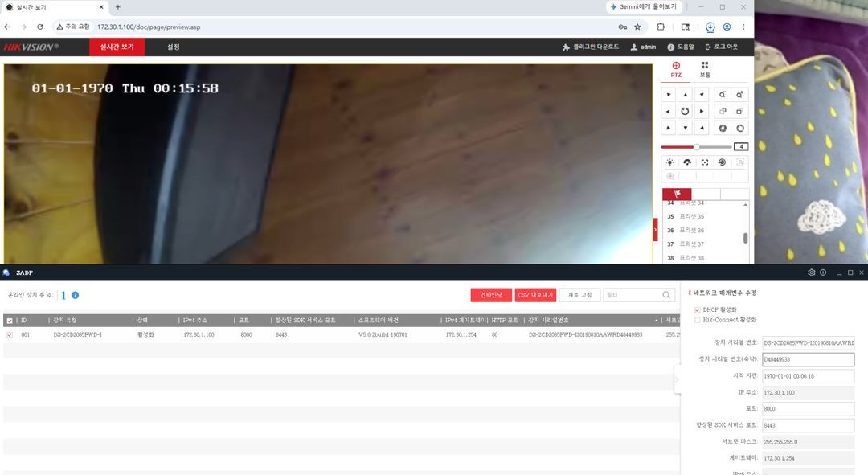Open the iris in PTZ panel
This screenshot has height=475, width=868.
click(739, 128)
